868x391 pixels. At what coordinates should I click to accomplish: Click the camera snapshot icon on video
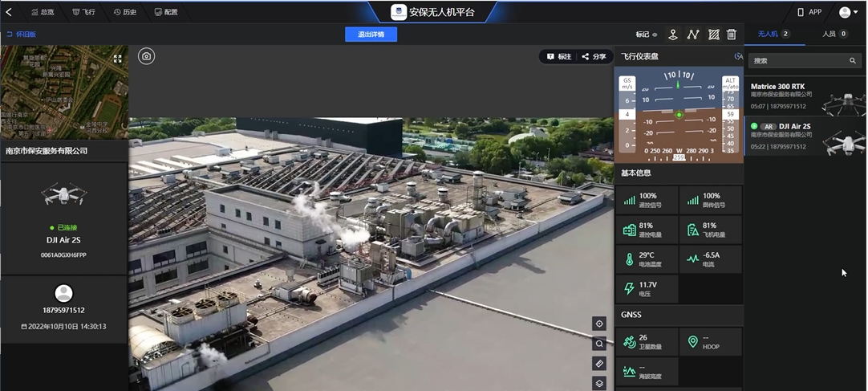click(146, 56)
